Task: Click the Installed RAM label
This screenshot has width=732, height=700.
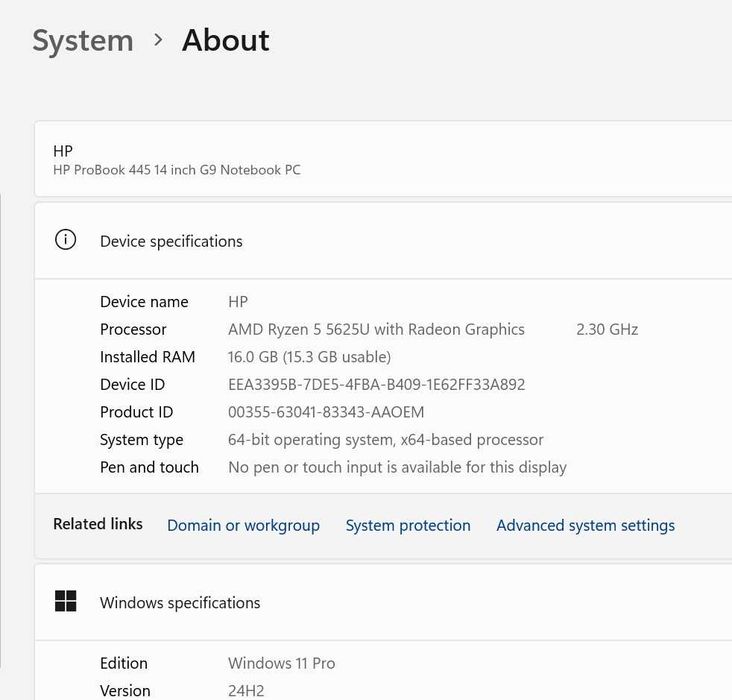Action: [x=148, y=357]
